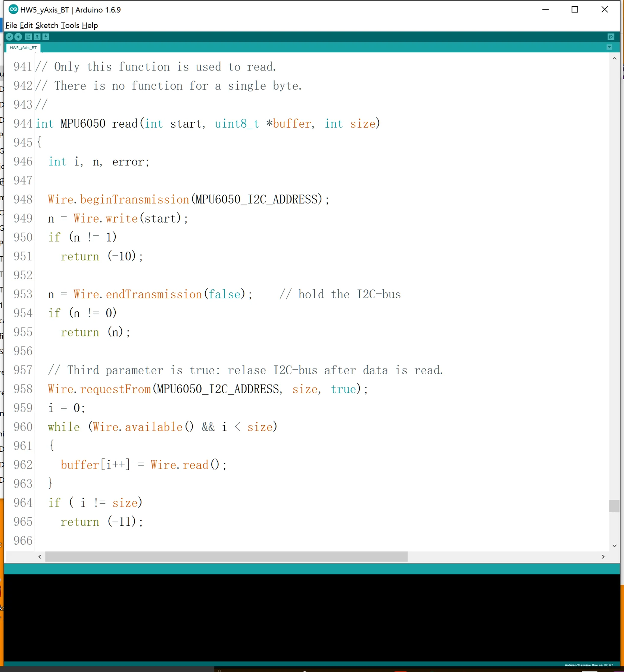Click line number 956

click(23, 351)
